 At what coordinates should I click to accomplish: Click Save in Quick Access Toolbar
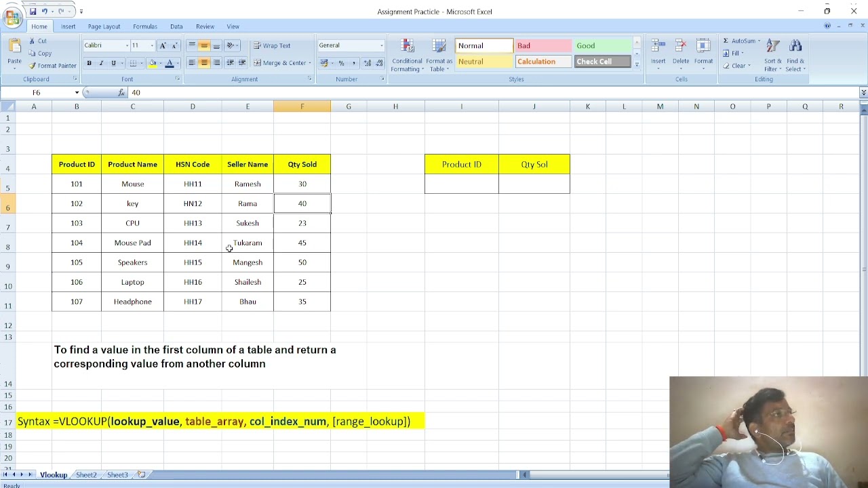[32, 12]
